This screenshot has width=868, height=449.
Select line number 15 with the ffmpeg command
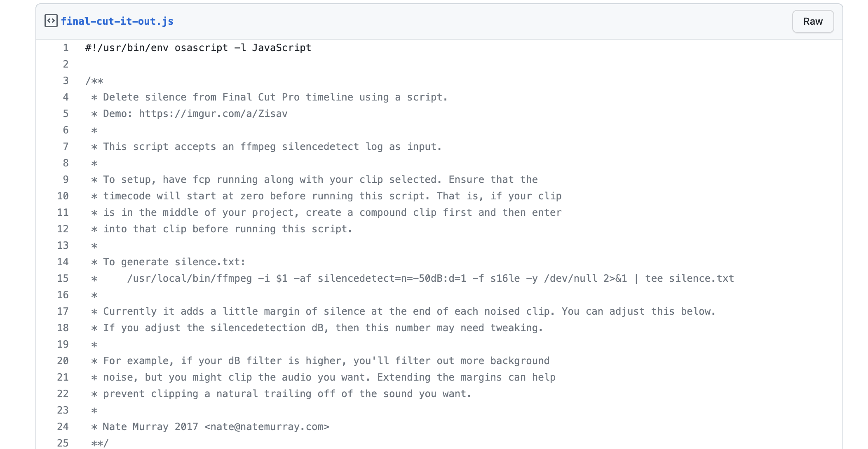coord(63,278)
